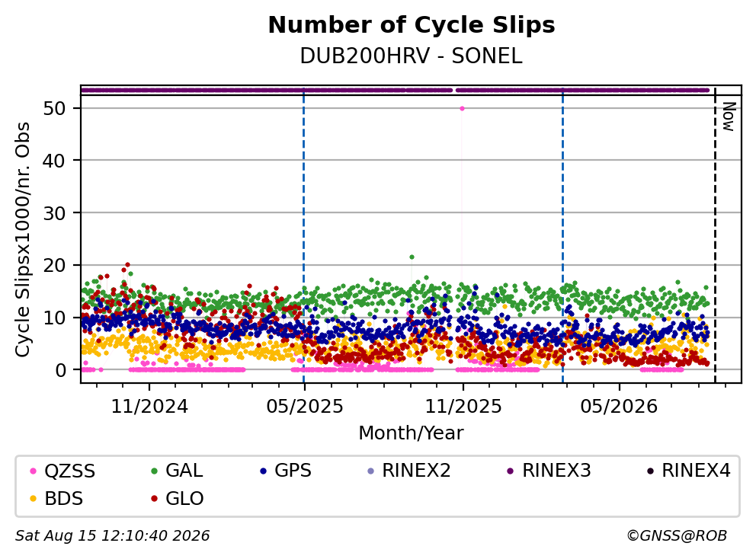Click the GAL outlier point above 20

click(412, 257)
